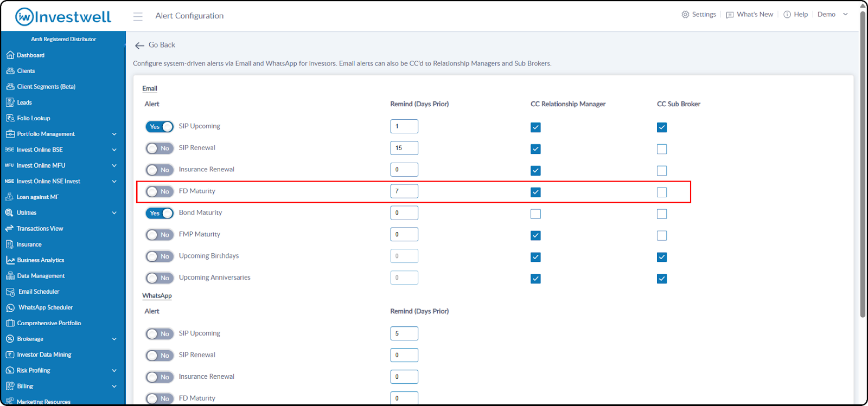Click the Comprehensive Portfolio icon
The image size is (868, 406).
[x=10, y=323]
